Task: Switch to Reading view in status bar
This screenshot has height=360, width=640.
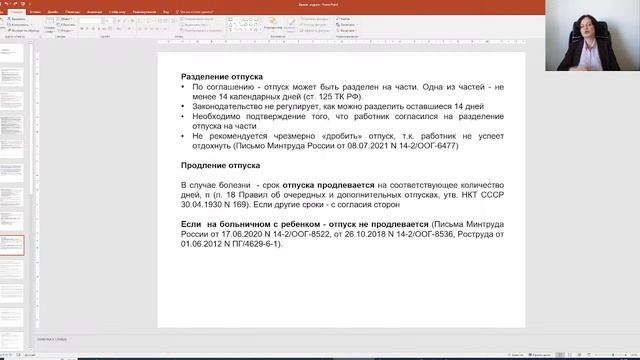Action: tap(579, 355)
